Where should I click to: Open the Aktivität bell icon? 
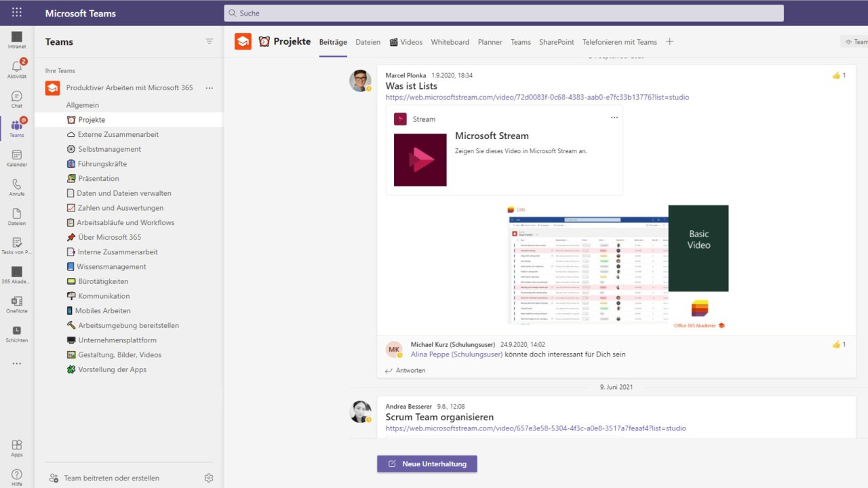click(x=17, y=69)
